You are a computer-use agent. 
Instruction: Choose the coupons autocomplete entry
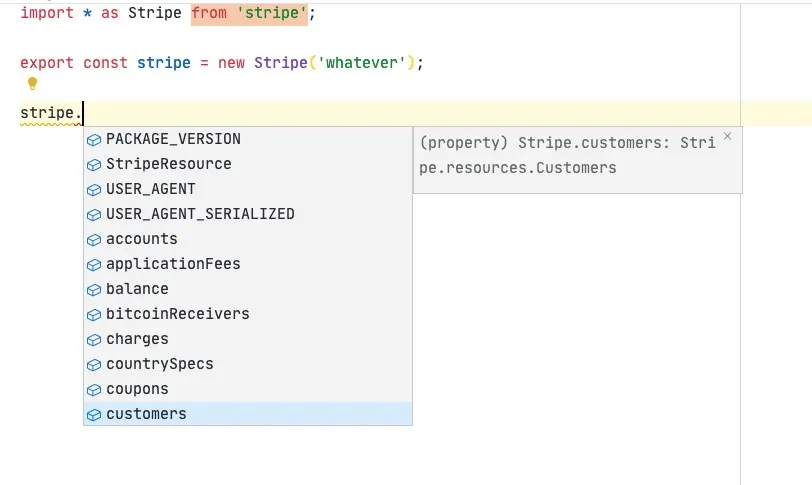coord(137,389)
